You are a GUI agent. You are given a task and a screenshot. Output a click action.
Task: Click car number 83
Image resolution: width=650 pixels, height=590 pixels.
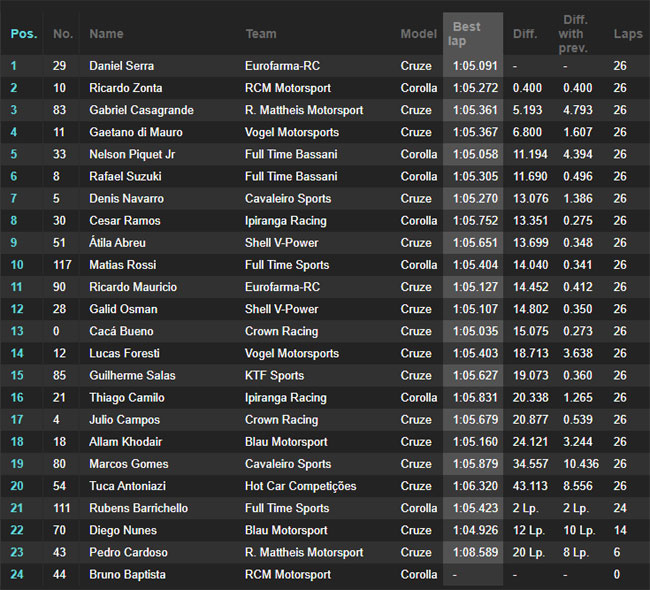(59, 110)
